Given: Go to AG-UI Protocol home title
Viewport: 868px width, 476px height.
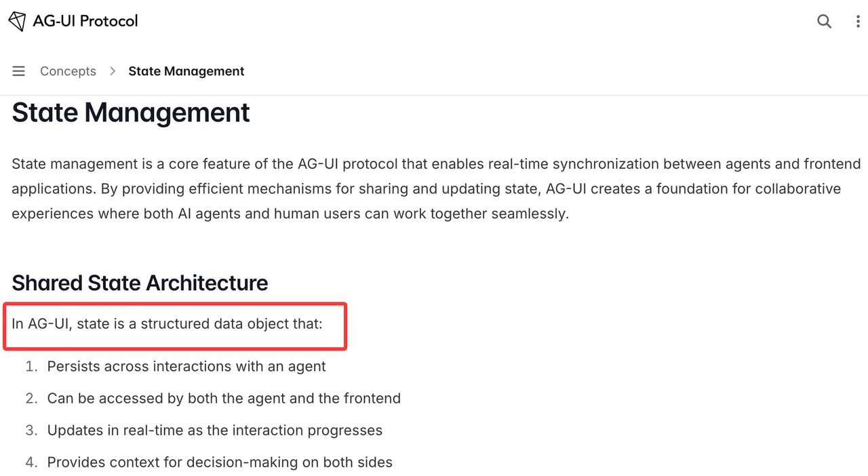Looking at the screenshot, I should coord(85,21).
